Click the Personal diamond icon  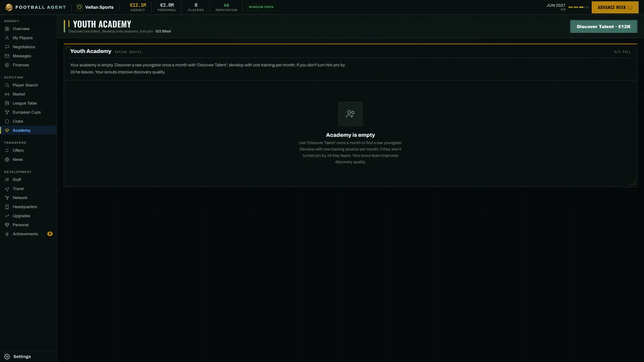7,225
